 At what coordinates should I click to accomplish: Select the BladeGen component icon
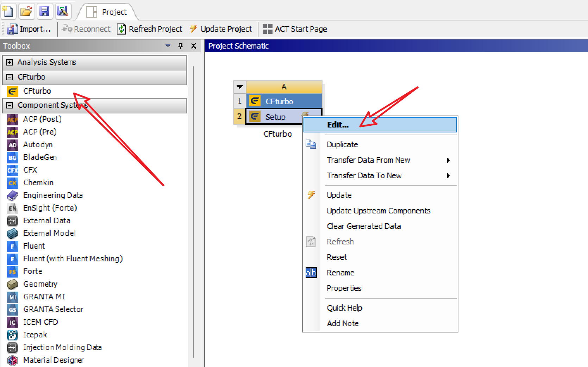click(x=12, y=157)
